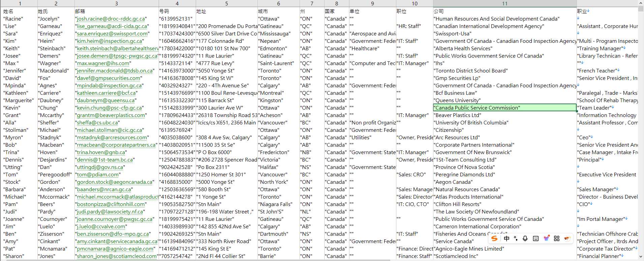Select column 6 header
The height and width of the screenshot is (261, 644).
(278, 3)
